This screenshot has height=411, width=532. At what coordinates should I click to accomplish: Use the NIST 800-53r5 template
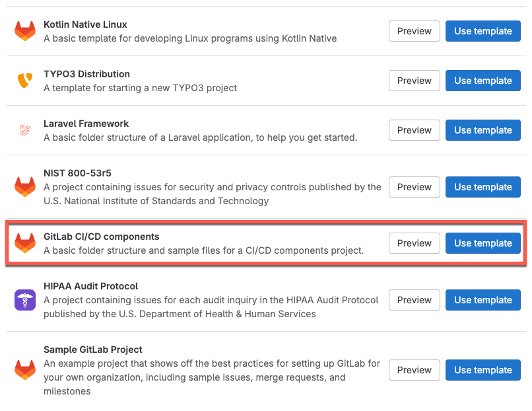482,187
